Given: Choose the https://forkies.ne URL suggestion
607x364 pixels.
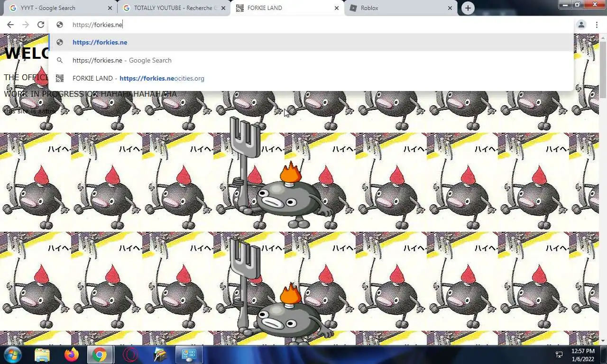Looking at the screenshot, I should click(x=311, y=42).
